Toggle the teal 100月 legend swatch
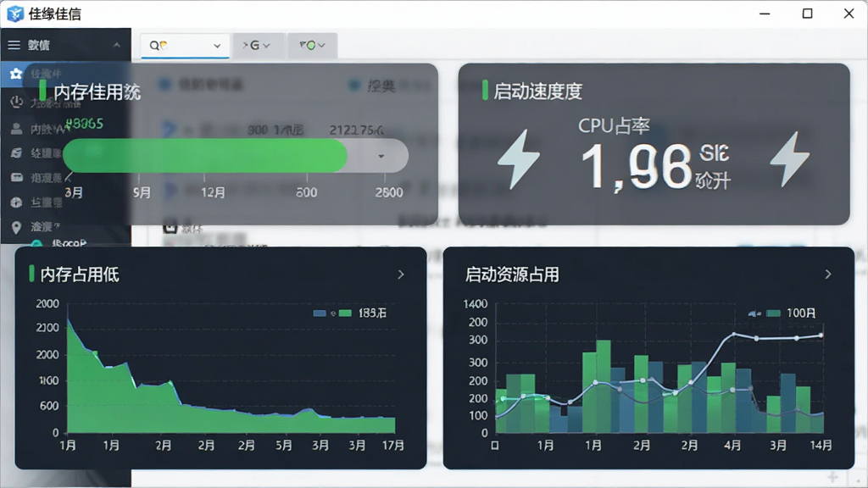 click(773, 313)
